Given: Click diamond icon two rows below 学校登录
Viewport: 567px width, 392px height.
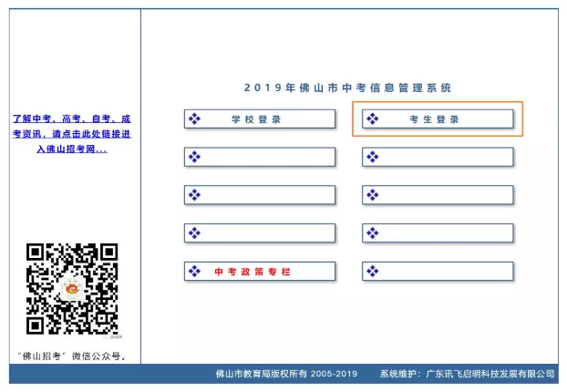Looking at the screenshot, I should click(193, 195).
